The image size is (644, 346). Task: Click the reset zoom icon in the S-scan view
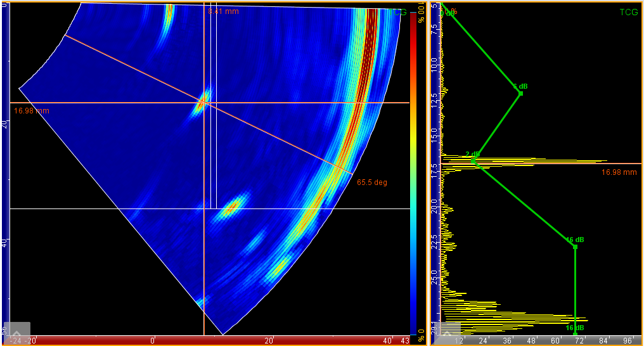pyautogui.click(x=19, y=332)
